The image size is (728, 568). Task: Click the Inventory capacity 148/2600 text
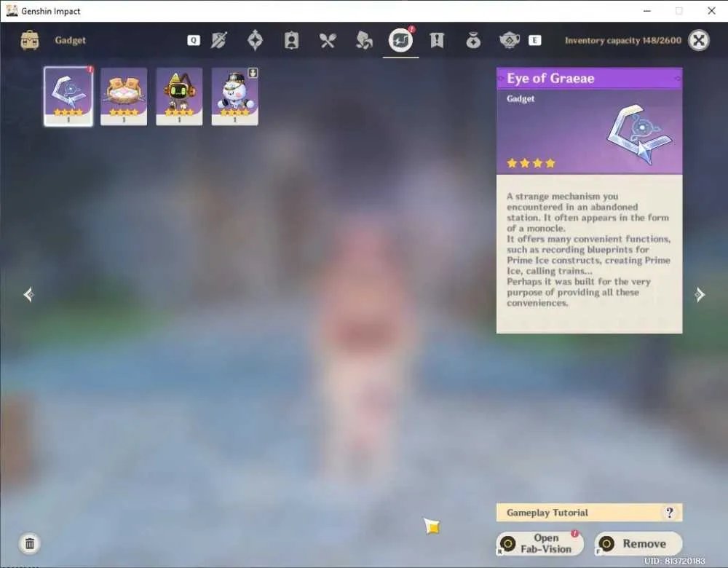tap(623, 40)
